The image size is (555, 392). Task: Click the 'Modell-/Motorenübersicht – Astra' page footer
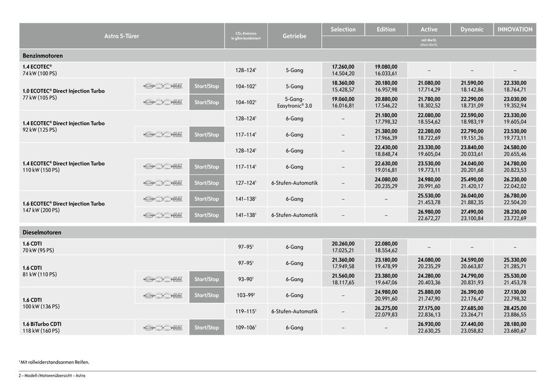52,376
